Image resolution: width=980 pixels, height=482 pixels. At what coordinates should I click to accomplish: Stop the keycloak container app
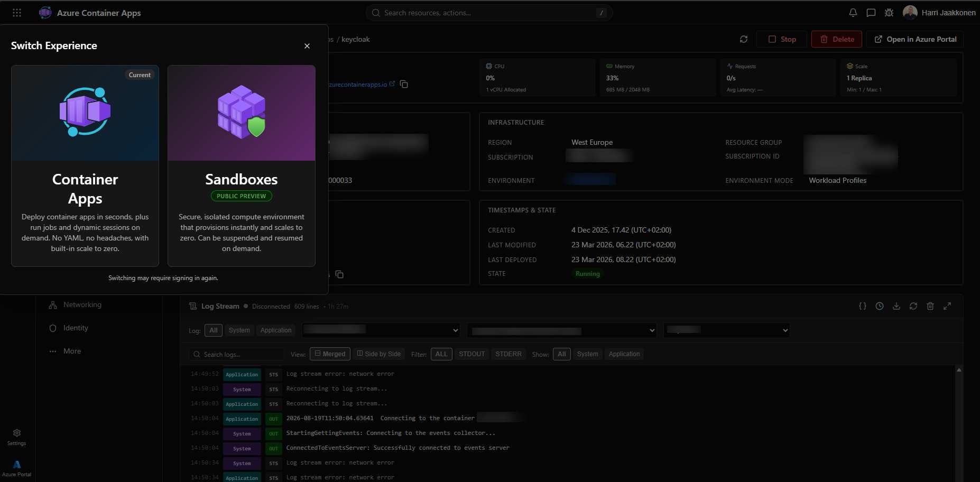point(782,39)
